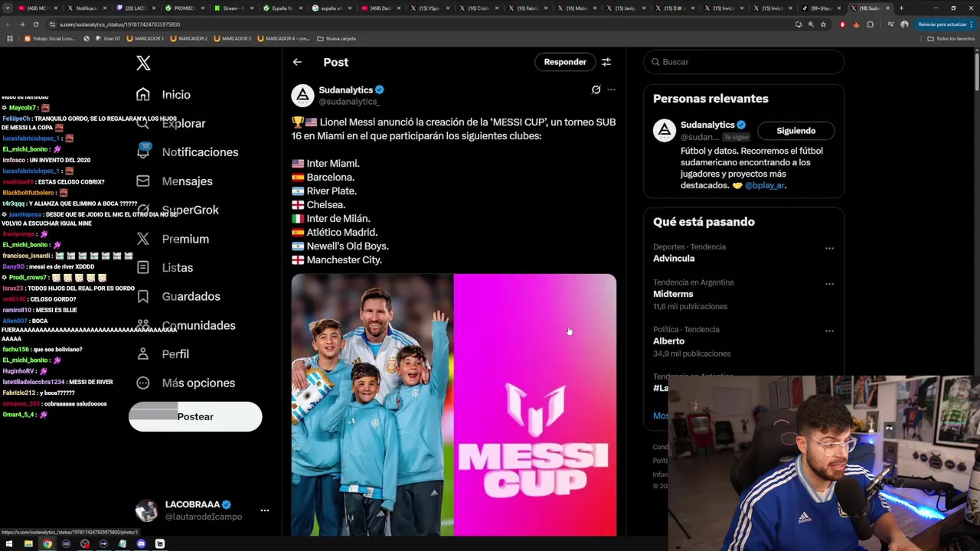Open Inicio home from the sidebar
The width and height of the screenshot is (980, 551).
[x=163, y=94]
